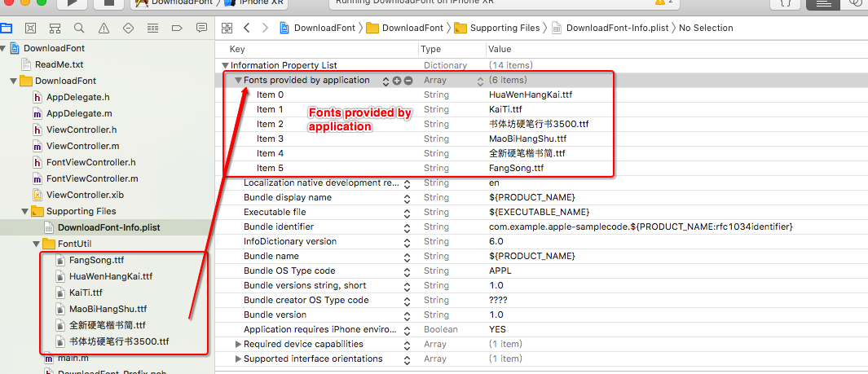The image size is (868, 374).
Task: Click Application requires iPhone environment YES value
Action: [498, 329]
